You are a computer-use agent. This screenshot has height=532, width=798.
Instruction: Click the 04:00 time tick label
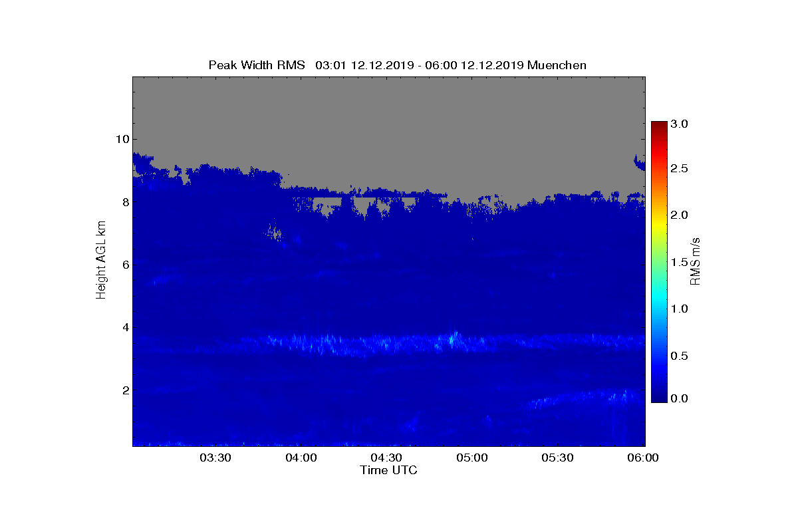(x=301, y=458)
